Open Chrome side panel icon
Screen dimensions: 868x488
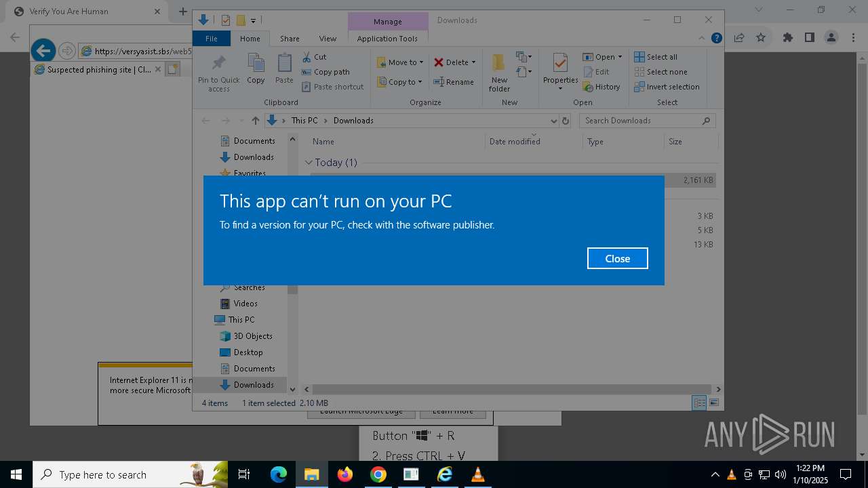click(809, 37)
